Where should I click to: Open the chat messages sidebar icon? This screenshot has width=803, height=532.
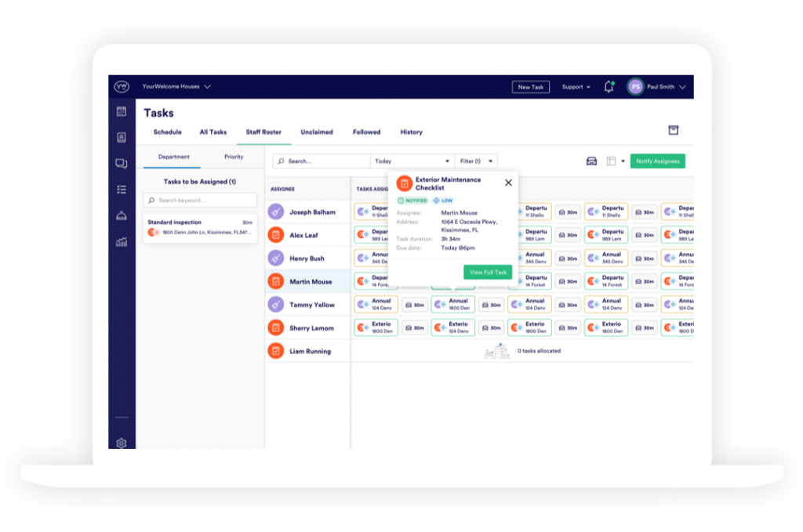[x=122, y=164]
